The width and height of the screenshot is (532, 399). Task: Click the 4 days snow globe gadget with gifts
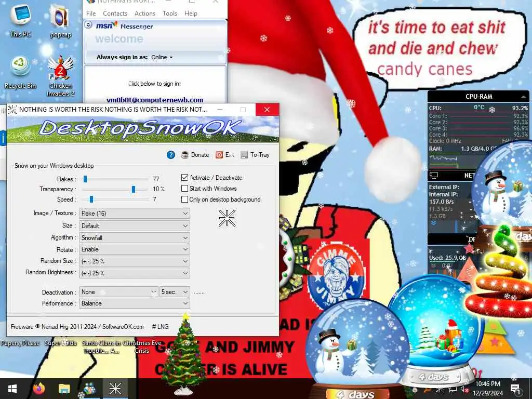(x=437, y=331)
